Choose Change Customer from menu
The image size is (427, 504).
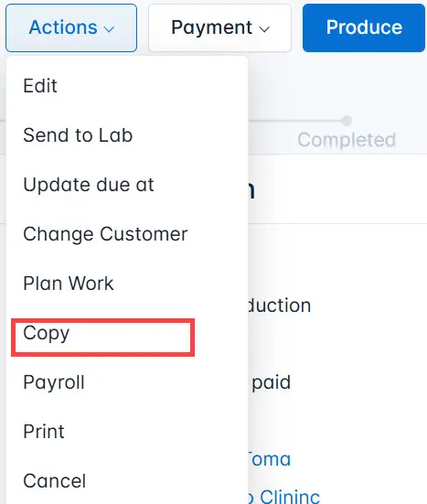tap(127, 234)
